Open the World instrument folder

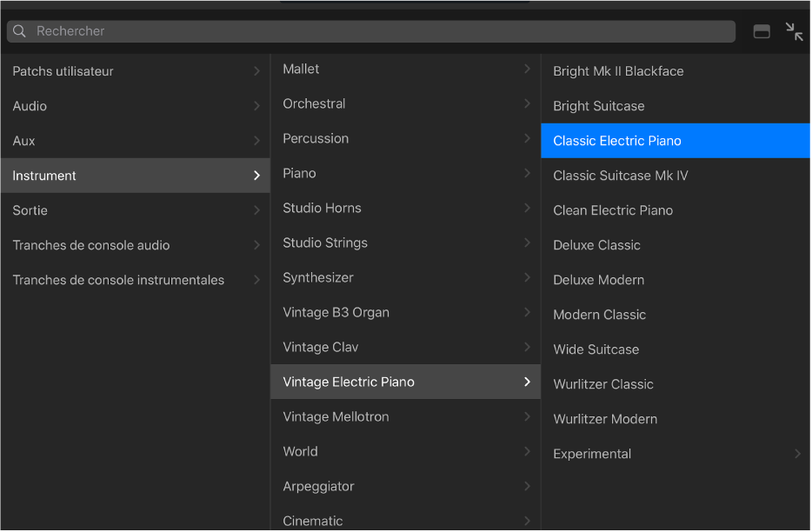tap(406, 451)
